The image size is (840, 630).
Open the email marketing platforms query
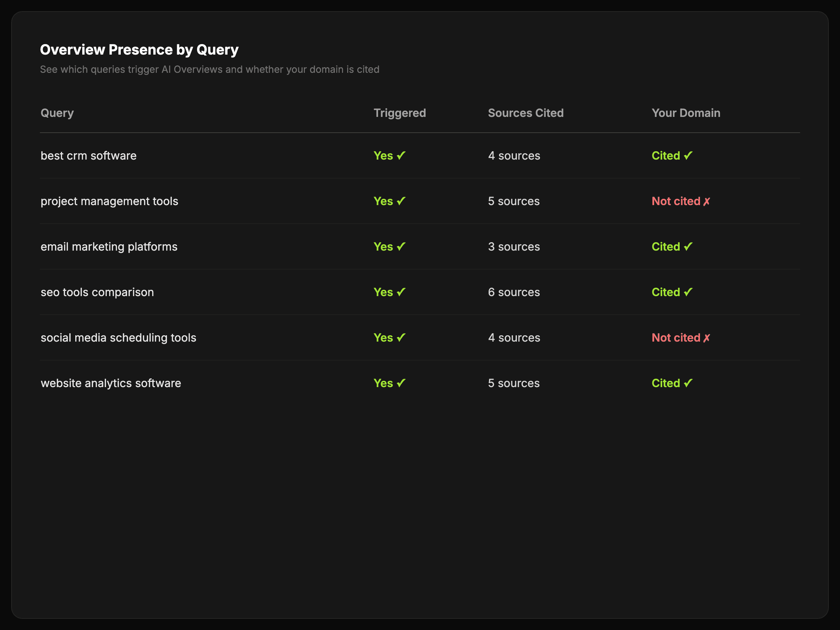[109, 247]
